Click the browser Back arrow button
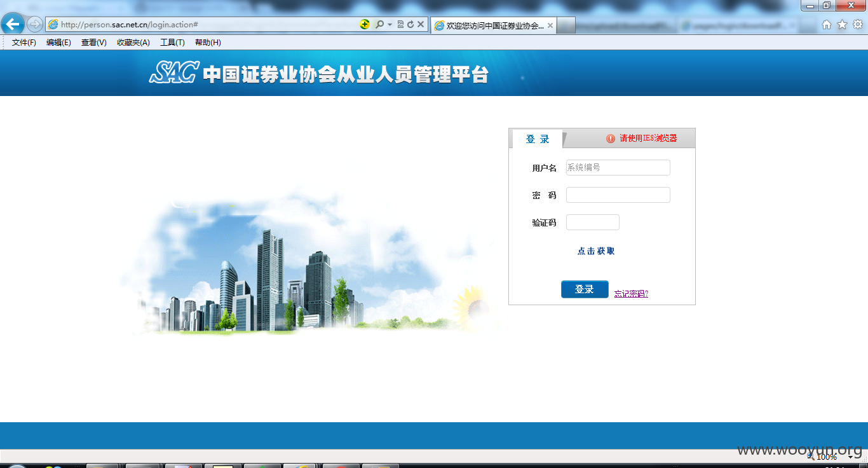Screen dimensions: 868x468 point(13,24)
